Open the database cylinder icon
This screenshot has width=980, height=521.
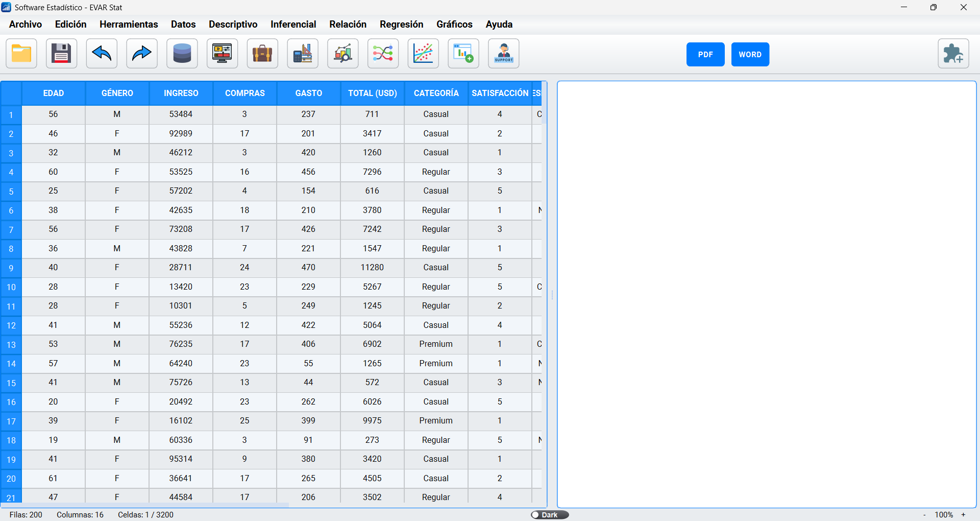[x=182, y=54]
